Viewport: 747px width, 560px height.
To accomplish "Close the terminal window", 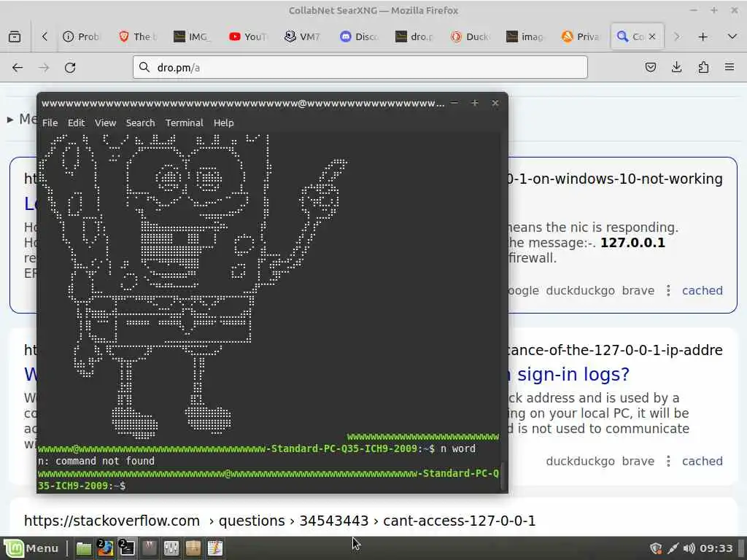I will [x=495, y=103].
